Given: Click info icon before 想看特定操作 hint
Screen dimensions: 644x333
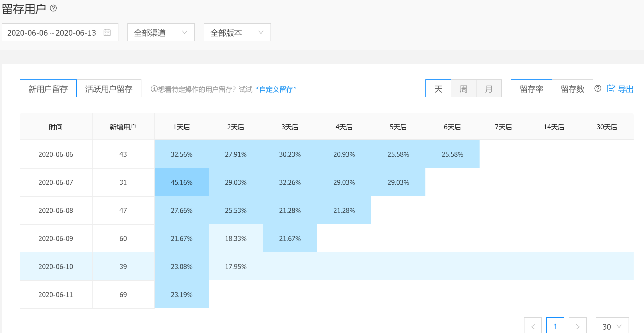Looking at the screenshot, I should pyautogui.click(x=154, y=89).
